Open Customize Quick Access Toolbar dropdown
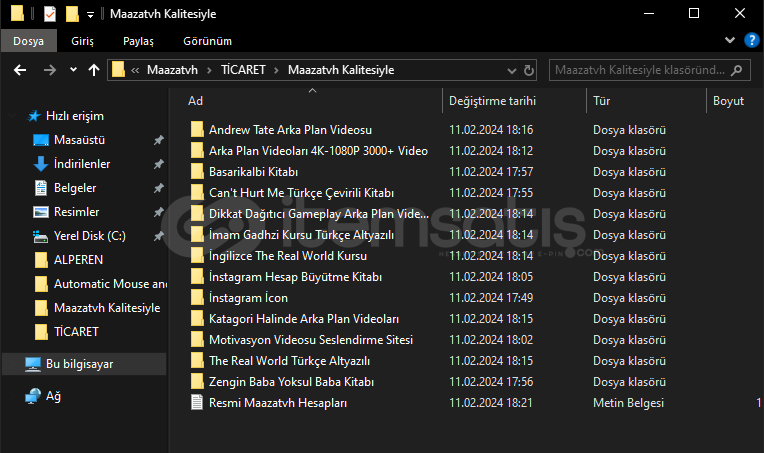The image size is (764, 453). pos(90,15)
